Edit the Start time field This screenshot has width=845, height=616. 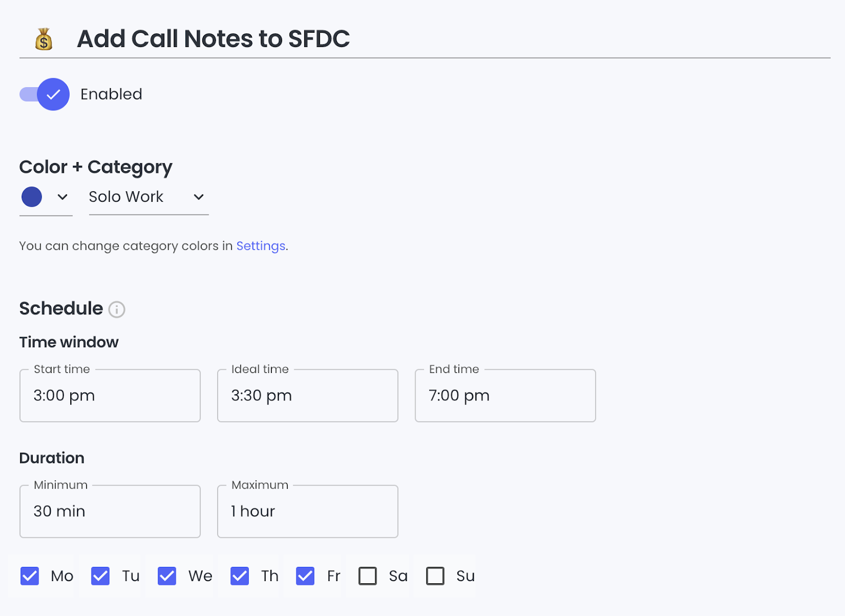pyautogui.click(x=110, y=395)
